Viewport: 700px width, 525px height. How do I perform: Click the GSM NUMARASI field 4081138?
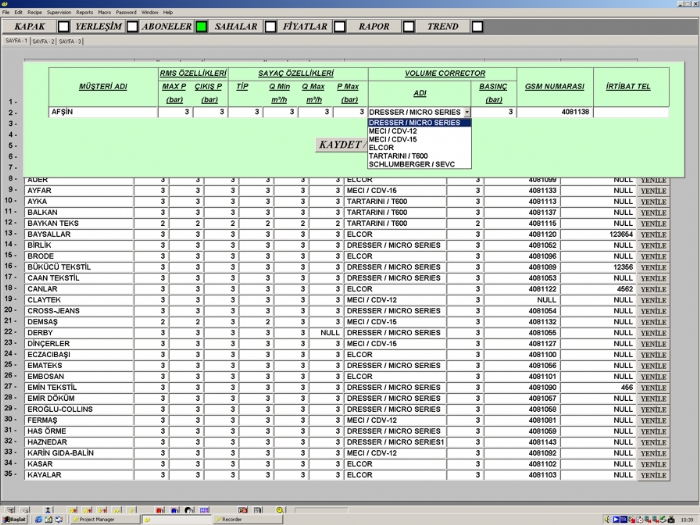(x=555, y=112)
